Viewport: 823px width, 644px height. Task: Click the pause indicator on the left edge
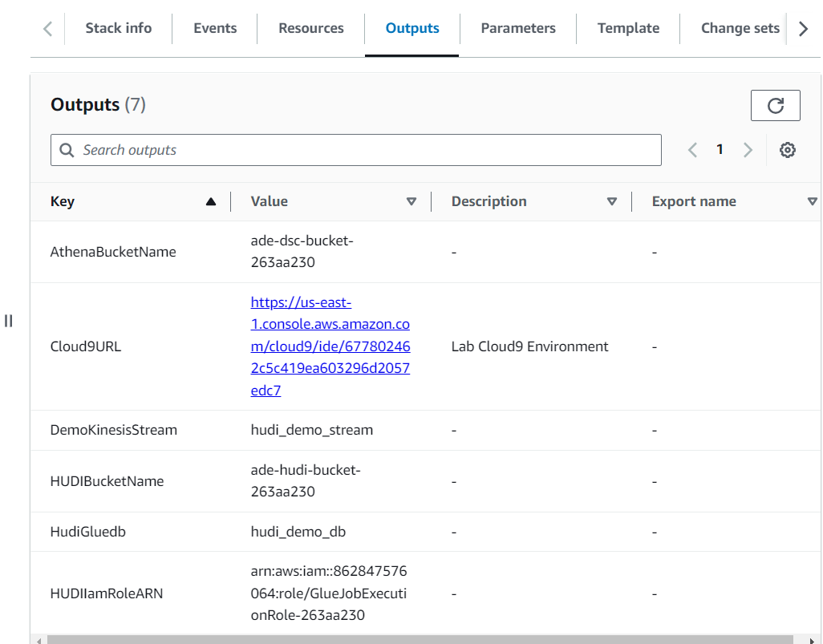click(x=9, y=321)
